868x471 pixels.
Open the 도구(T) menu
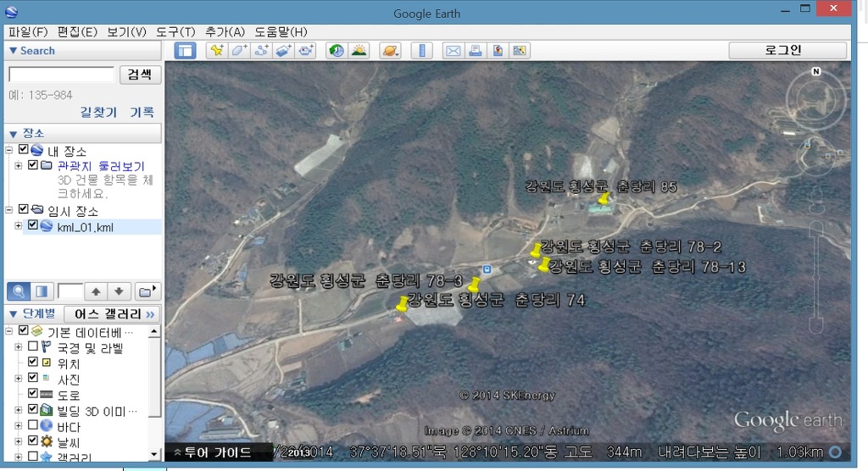[176, 32]
